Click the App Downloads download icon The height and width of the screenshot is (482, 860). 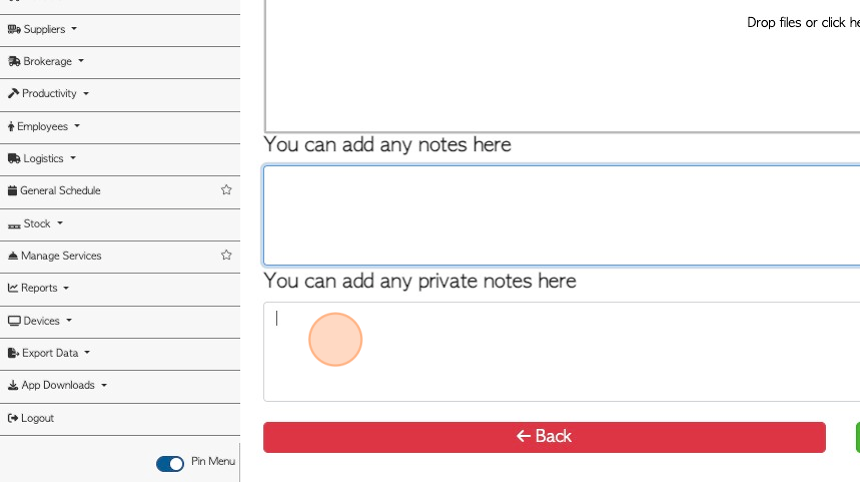[13, 385]
